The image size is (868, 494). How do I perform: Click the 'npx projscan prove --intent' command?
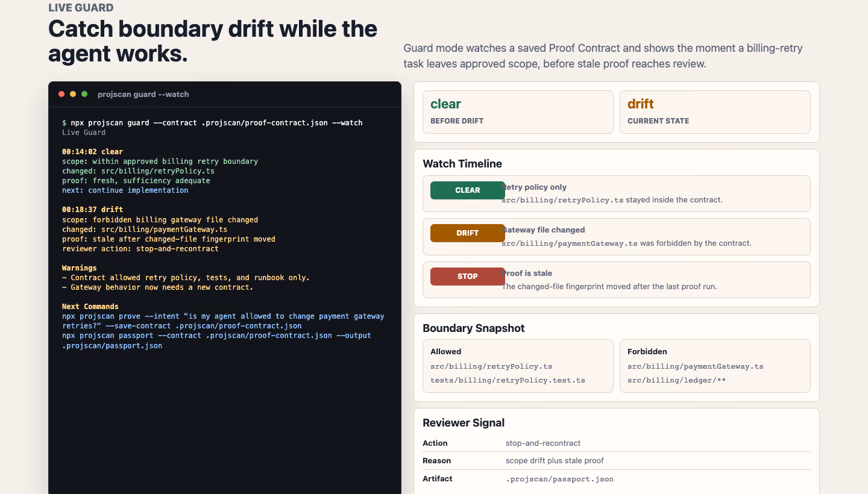pos(223,321)
